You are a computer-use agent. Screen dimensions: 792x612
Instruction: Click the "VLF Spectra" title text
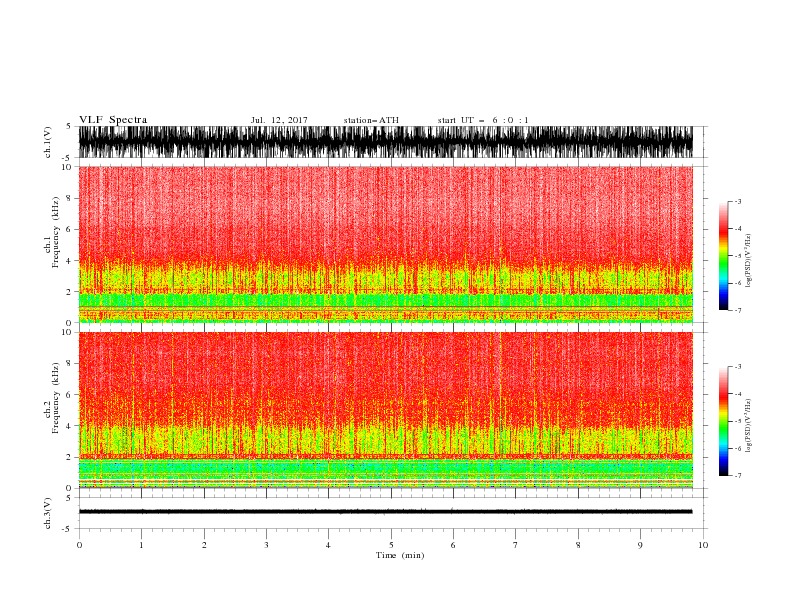113,120
